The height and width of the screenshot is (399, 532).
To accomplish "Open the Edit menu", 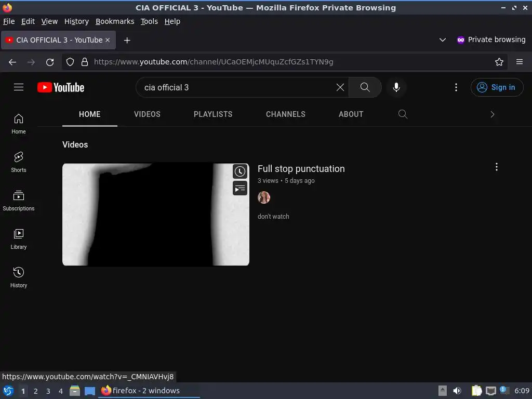I will tap(28, 21).
